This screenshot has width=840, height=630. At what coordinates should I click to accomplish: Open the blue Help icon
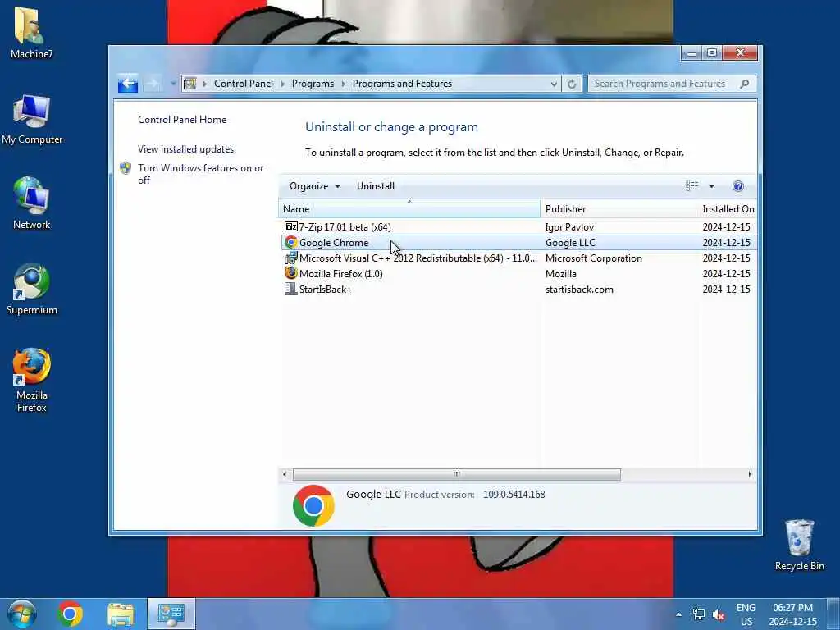click(737, 186)
